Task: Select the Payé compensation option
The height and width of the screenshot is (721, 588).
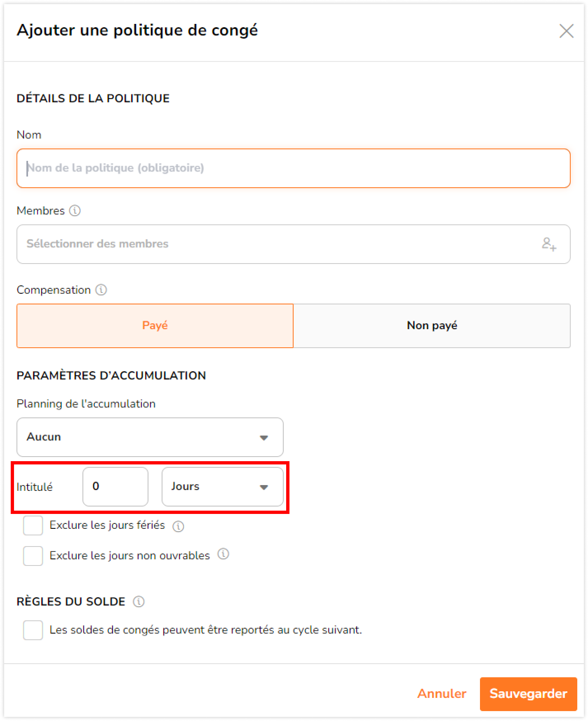Action: [x=155, y=326]
